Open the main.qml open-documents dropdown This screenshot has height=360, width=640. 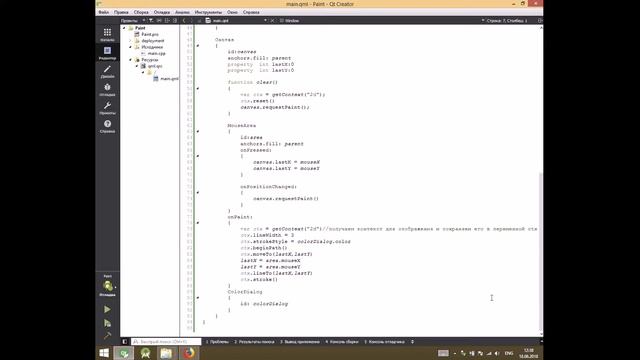click(x=237, y=20)
